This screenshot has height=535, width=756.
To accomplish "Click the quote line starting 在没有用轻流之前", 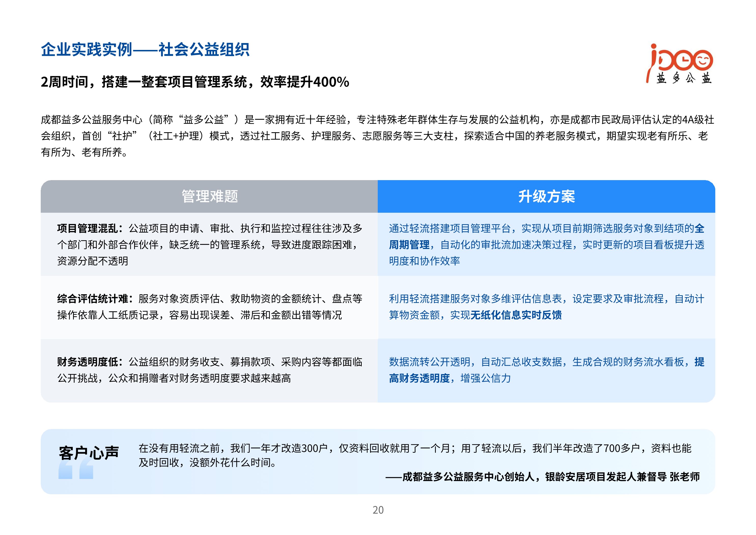I will tap(415, 448).
